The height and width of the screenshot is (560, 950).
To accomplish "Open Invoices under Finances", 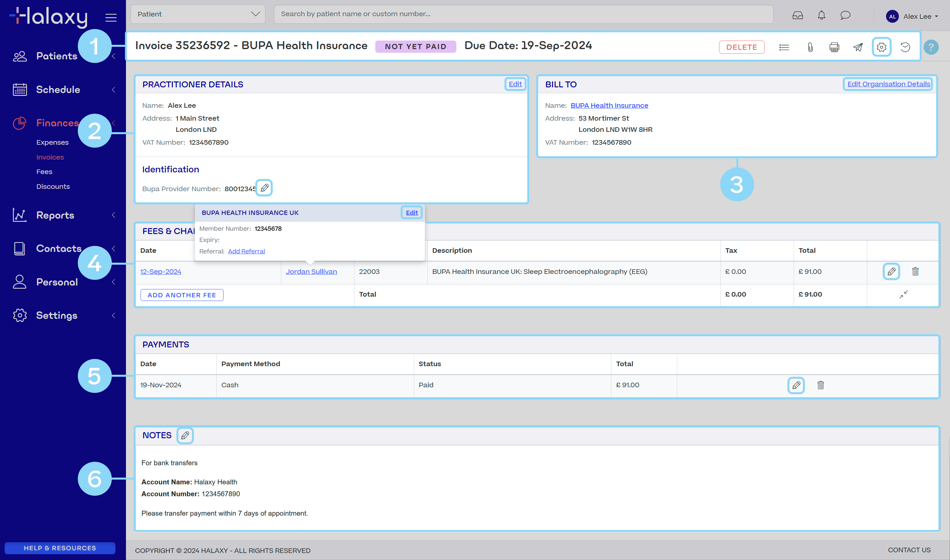I will coord(50,157).
